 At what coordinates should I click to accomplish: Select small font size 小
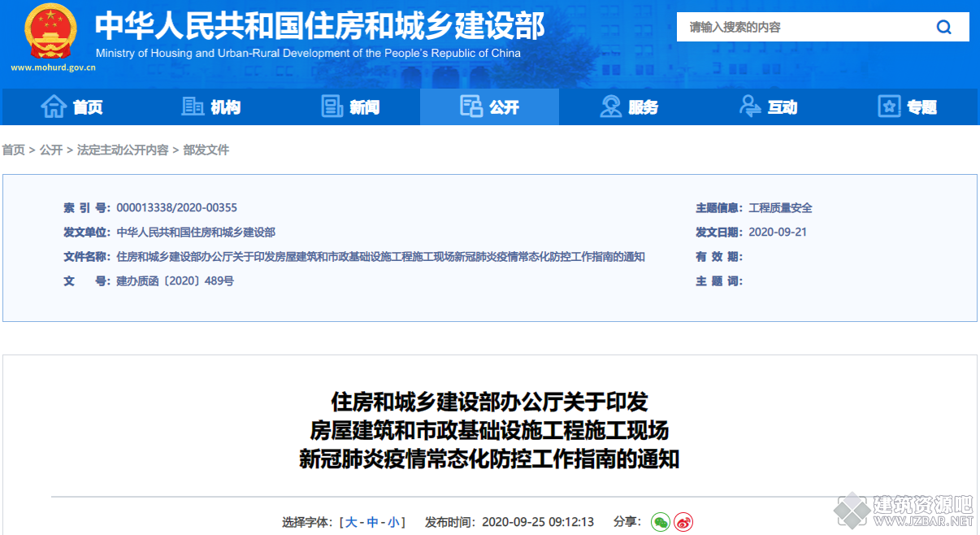(x=393, y=522)
